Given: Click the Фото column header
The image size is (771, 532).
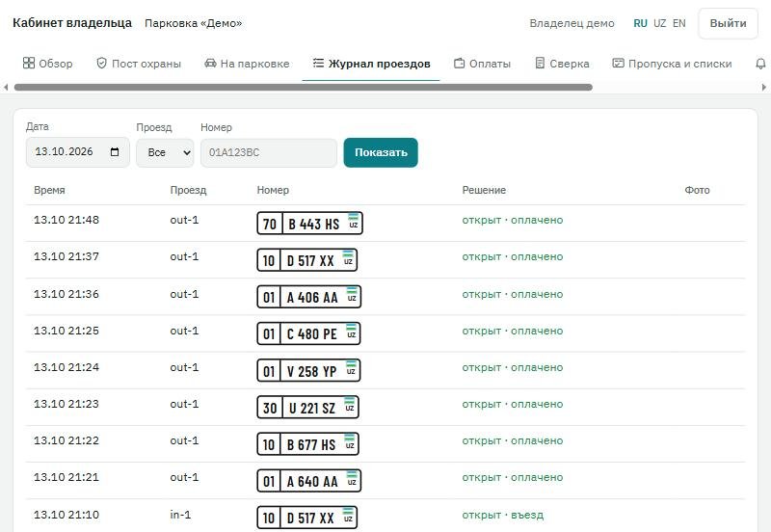Looking at the screenshot, I should 697,190.
